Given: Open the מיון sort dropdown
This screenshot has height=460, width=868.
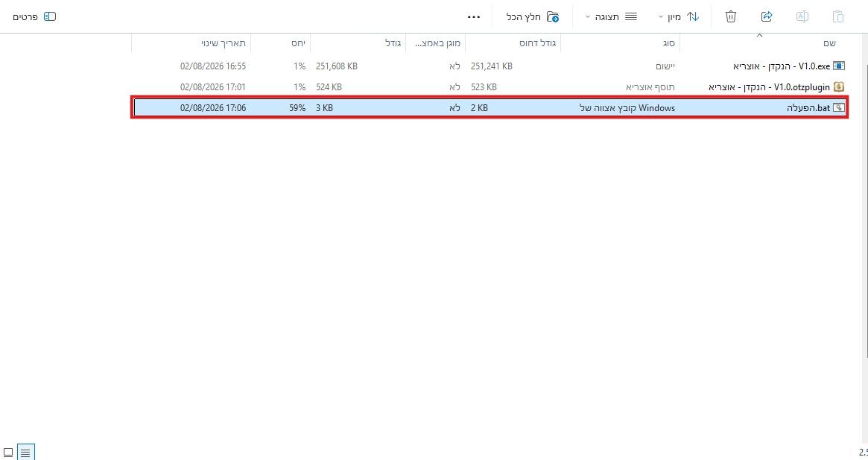Looking at the screenshot, I should [679, 16].
